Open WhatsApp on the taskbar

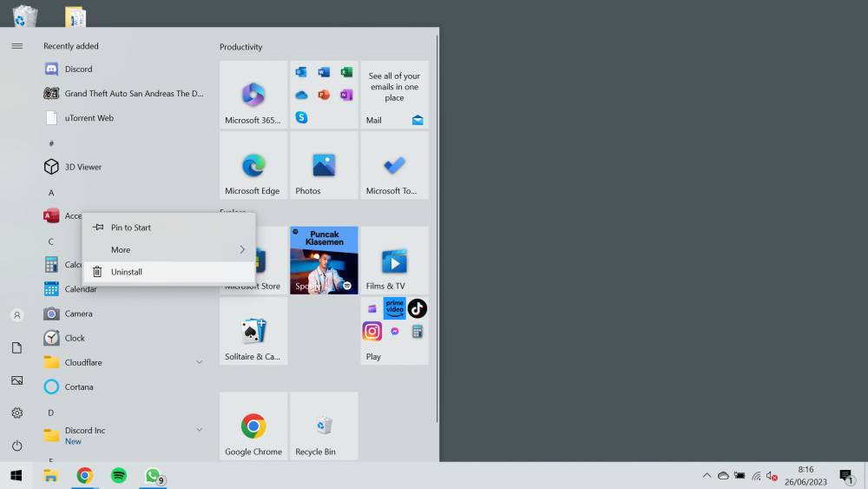(154, 476)
